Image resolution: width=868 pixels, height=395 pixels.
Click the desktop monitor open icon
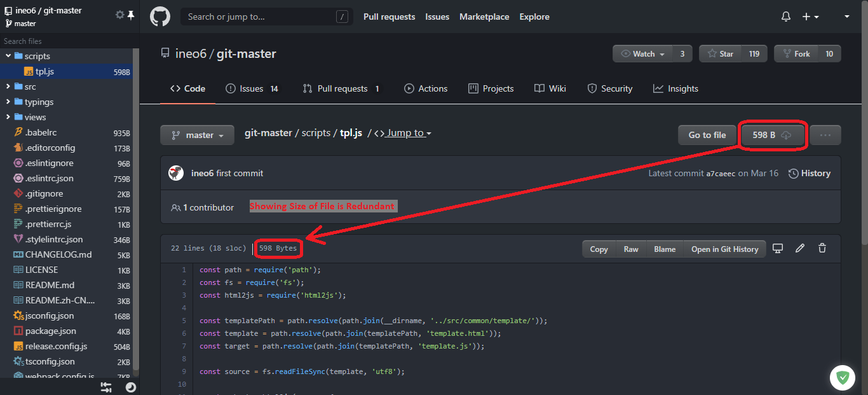click(x=778, y=249)
